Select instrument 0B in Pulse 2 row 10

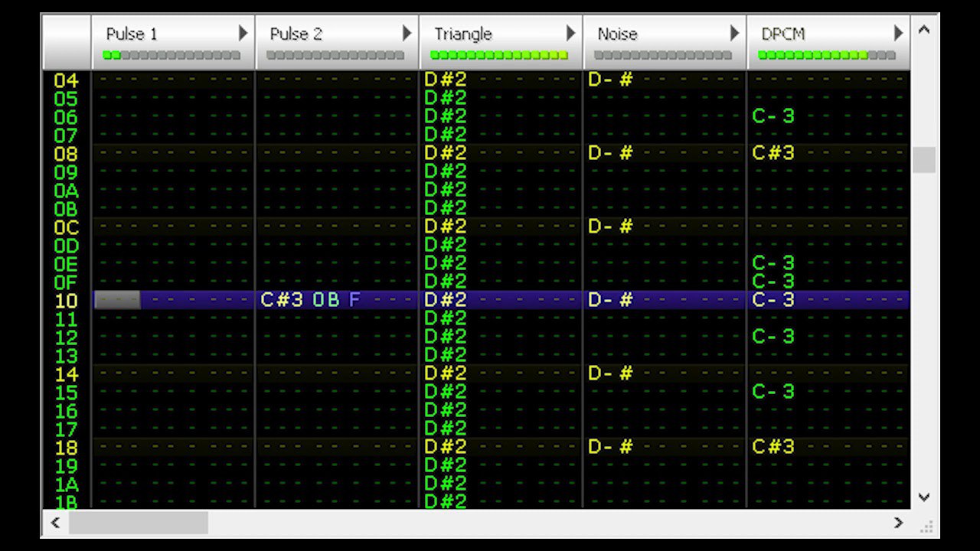tap(325, 299)
